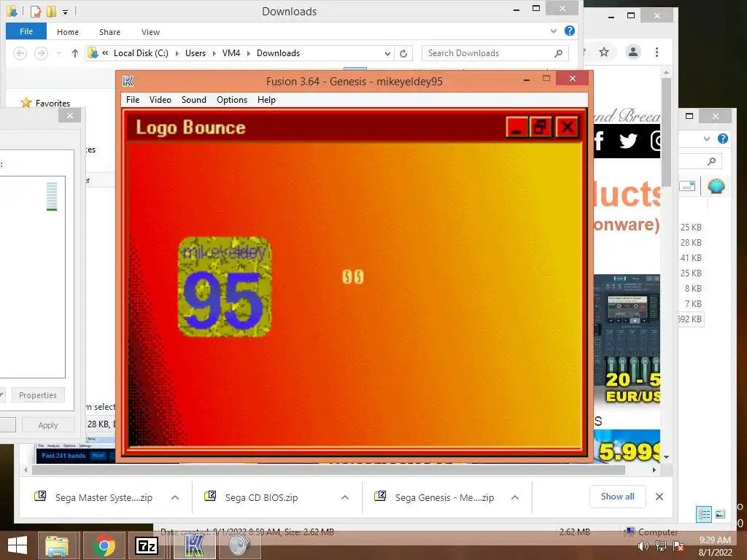Click the mikeyeldey 95 bouncing logo
Image resolution: width=747 pixels, height=560 pixels.
(x=225, y=287)
